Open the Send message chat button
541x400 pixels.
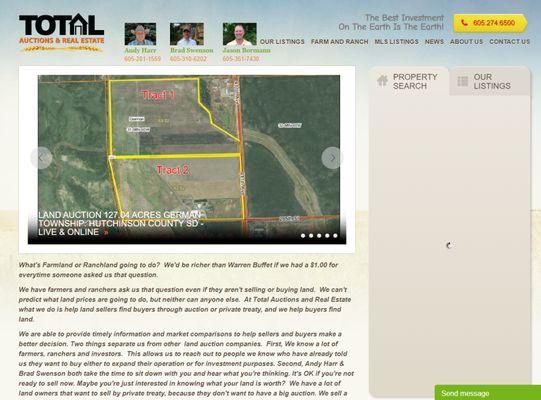(488, 393)
